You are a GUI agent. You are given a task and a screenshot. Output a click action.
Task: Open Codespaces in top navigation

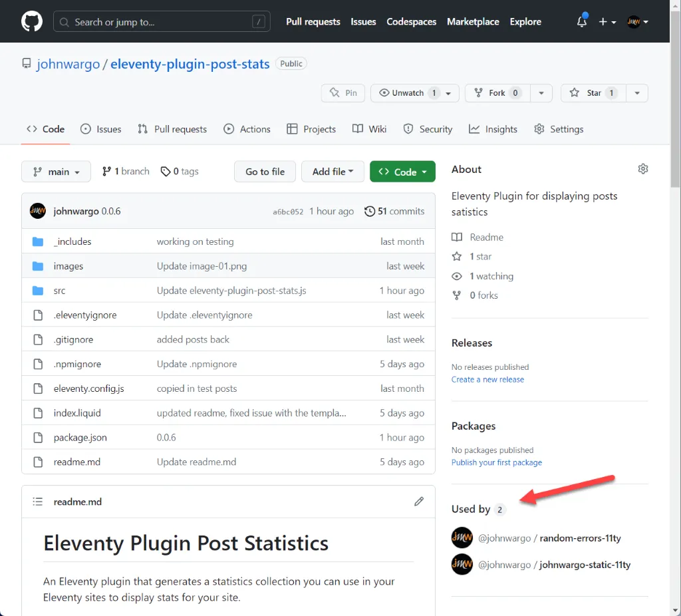pos(411,22)
